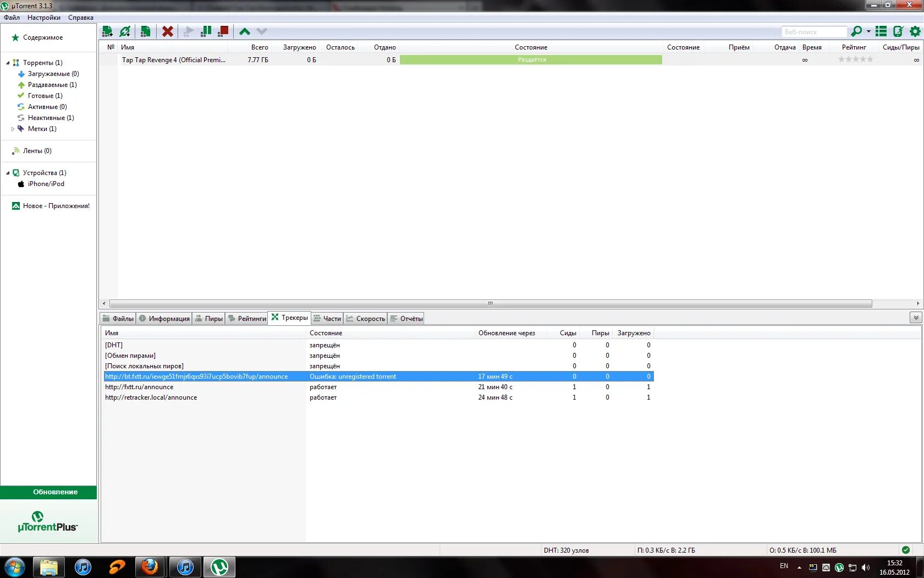This screenshot has height=578, width=924.
Task: Expand the Метки (1) tree node
Action: click(x=13, y=129)
